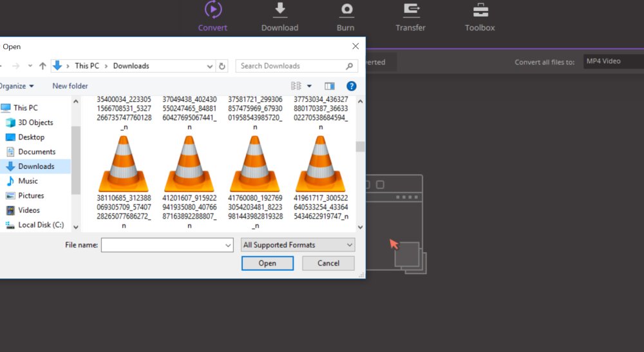Image resolution: width=644 pixels, height=352 pixels.
Task: Click the Transfer device icon
Action: pyautogui.click(x=411, y=10)
